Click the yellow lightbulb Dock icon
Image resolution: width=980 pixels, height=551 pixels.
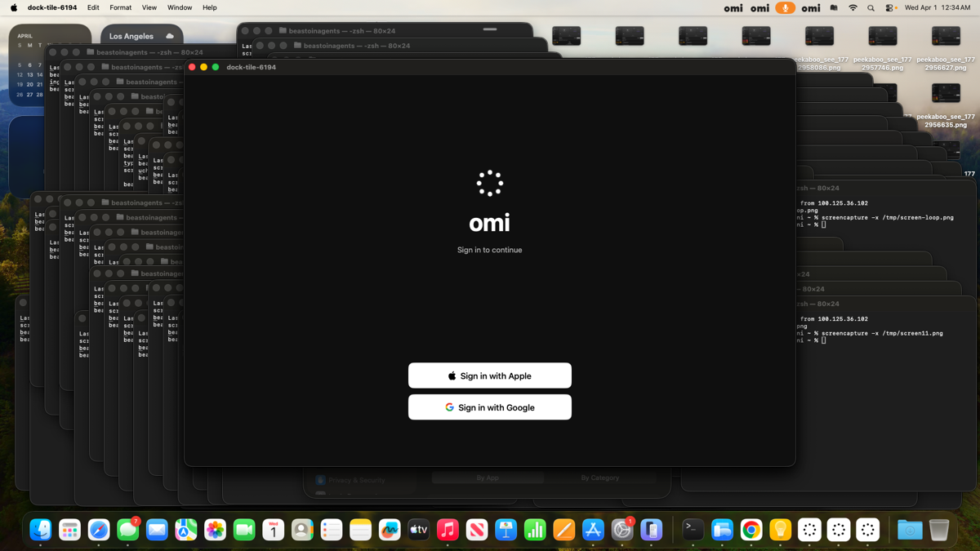780,530
